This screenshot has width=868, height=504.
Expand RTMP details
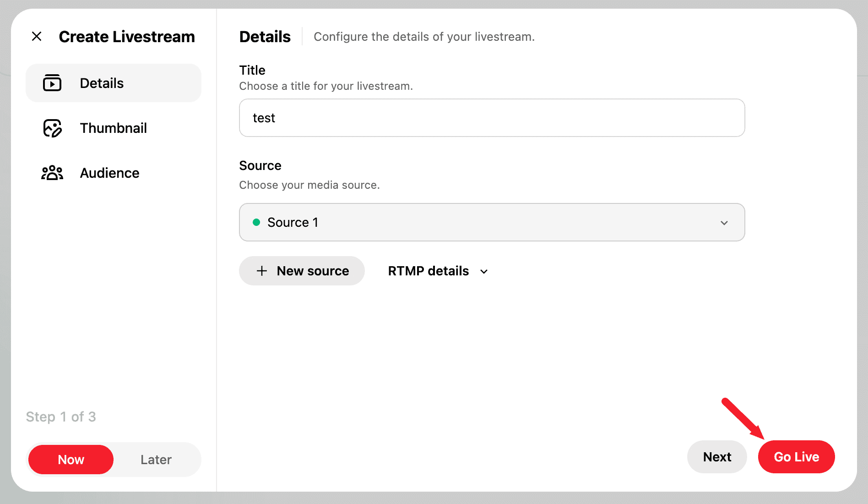tap(438, 271)
